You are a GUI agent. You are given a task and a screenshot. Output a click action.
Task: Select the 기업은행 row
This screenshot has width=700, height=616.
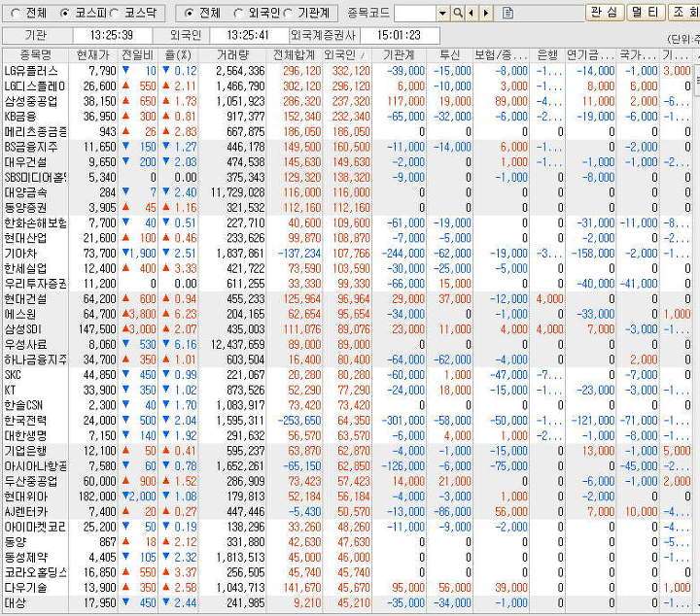pyautogui.click(x=348, y=451)
